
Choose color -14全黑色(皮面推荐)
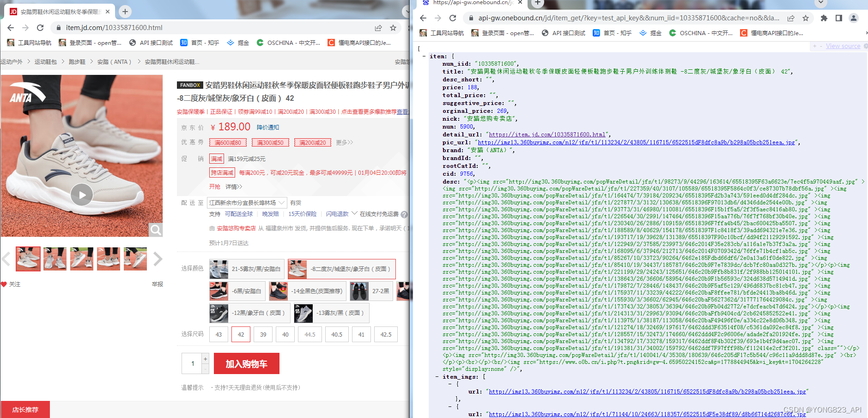pyautogui.click(x=308, y=291)
